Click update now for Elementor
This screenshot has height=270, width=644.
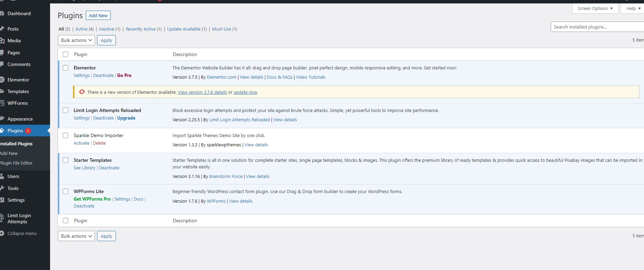pyautogui.click(x=246, y=92)
